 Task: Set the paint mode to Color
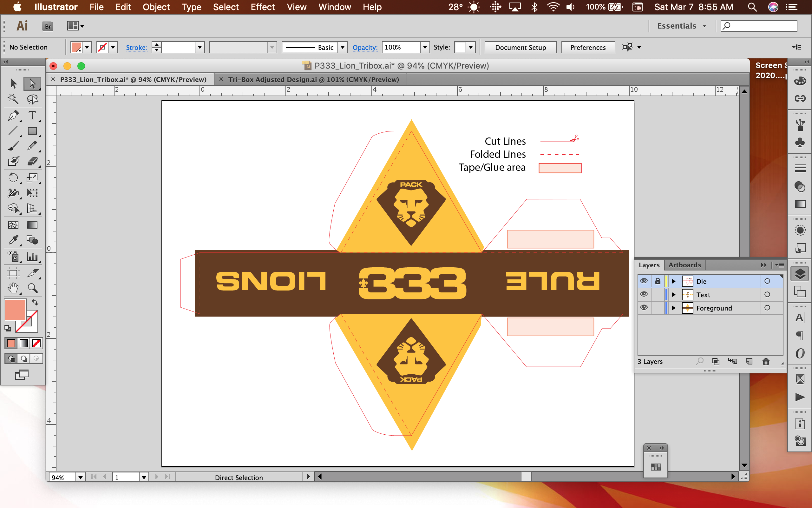(x=11, y=343)
